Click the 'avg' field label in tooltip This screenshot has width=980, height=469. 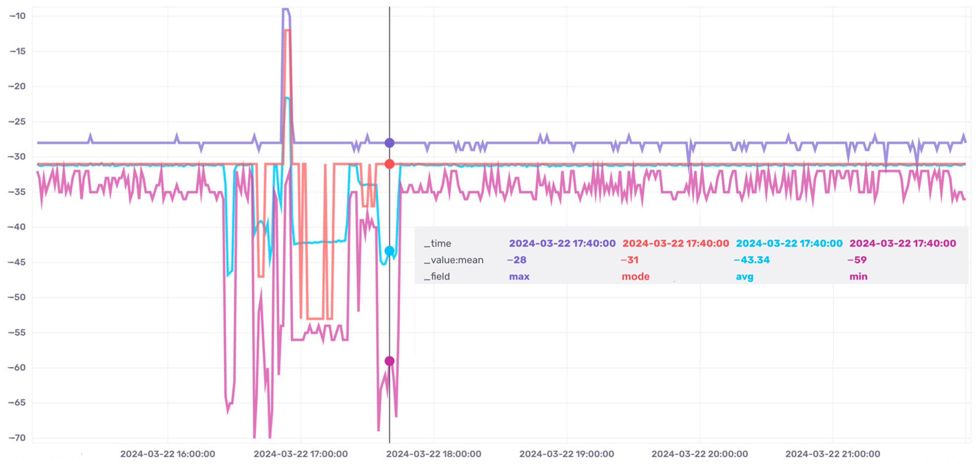[744, 277]
